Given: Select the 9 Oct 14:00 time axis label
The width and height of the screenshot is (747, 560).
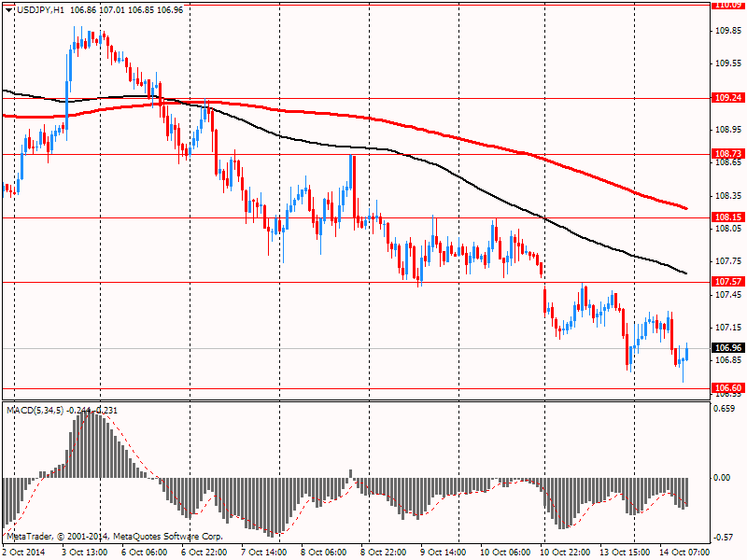Looking at the screenshot, I should click(443, 553).
